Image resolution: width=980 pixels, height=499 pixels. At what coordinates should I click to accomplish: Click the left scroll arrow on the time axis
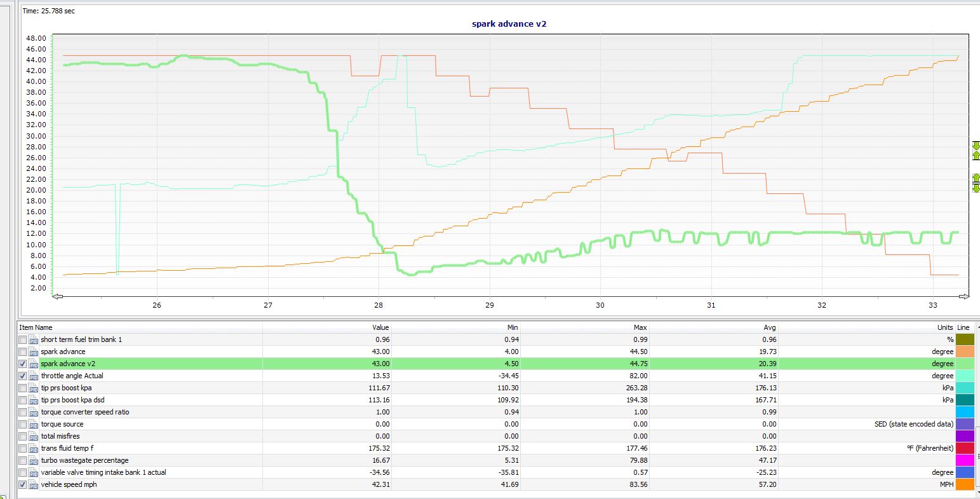(x=58, y=296)
